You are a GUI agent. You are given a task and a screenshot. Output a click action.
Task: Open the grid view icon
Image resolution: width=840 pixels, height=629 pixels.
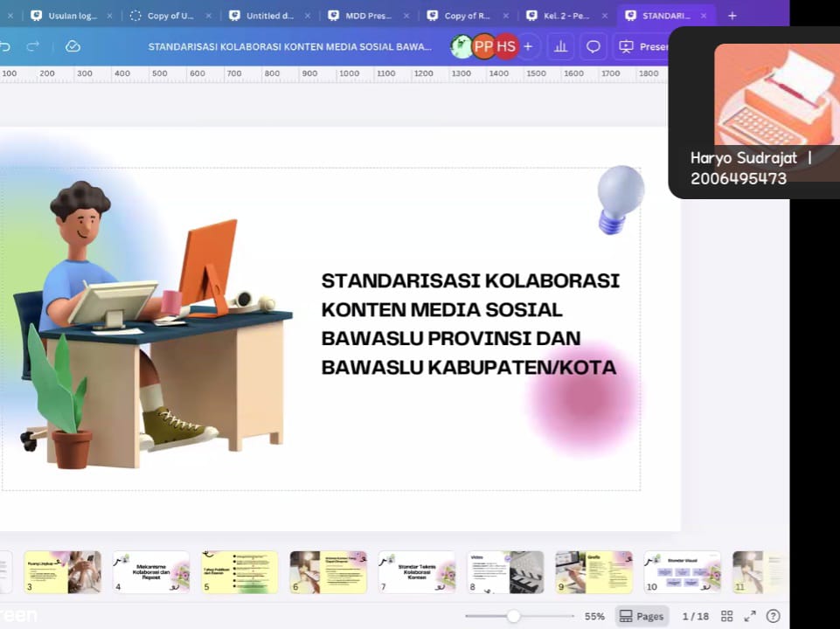pyautogui.click(x=726, y=616)
